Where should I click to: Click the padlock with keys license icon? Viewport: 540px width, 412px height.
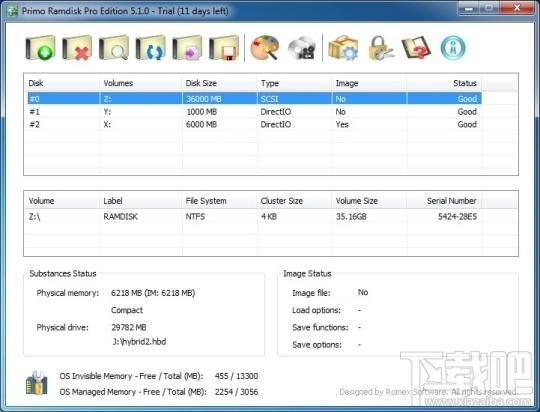pyautogui.click(x=380, y=48)
